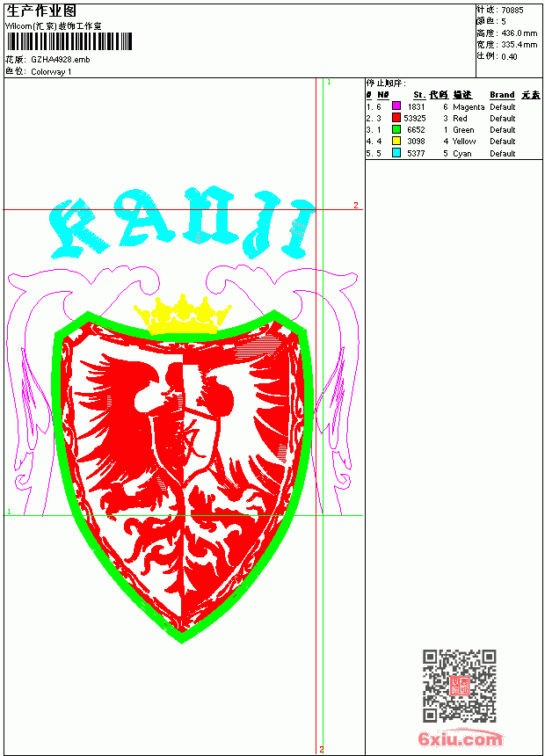Image resolution: width=545 pixels, height=756 pixels.
Task: Click the QR code image
Action: [460, 685]
